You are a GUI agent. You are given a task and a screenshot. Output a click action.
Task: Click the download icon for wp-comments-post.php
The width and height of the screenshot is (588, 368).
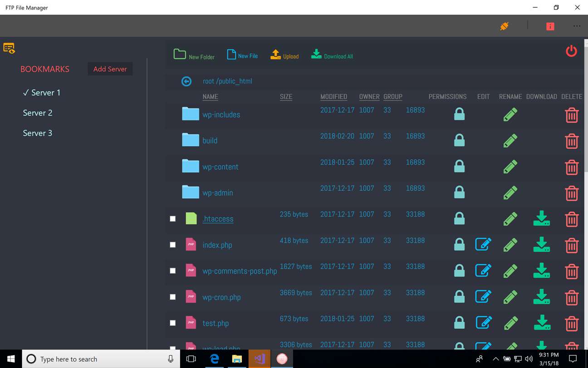pos(541,270)
